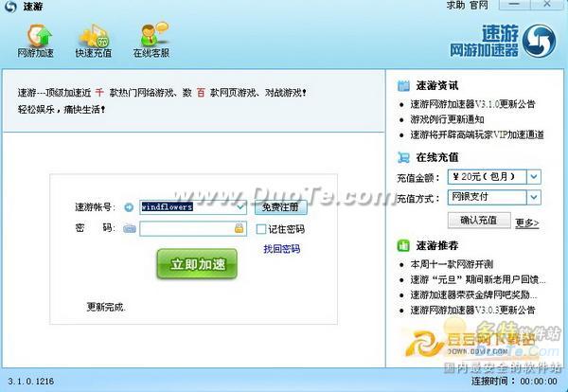Open the 速游网游加速器V3.1.0更新公告 news item
The image size is (568, 392).
[x=472, y=104]
